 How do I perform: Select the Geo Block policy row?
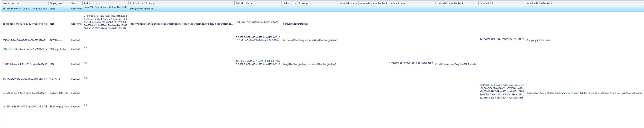55,80
